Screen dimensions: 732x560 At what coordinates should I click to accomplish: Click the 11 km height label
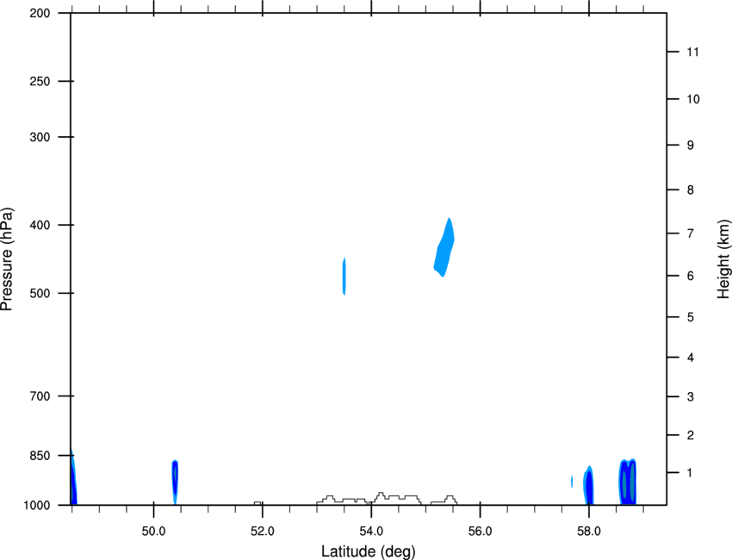click(x=693, y=52)
